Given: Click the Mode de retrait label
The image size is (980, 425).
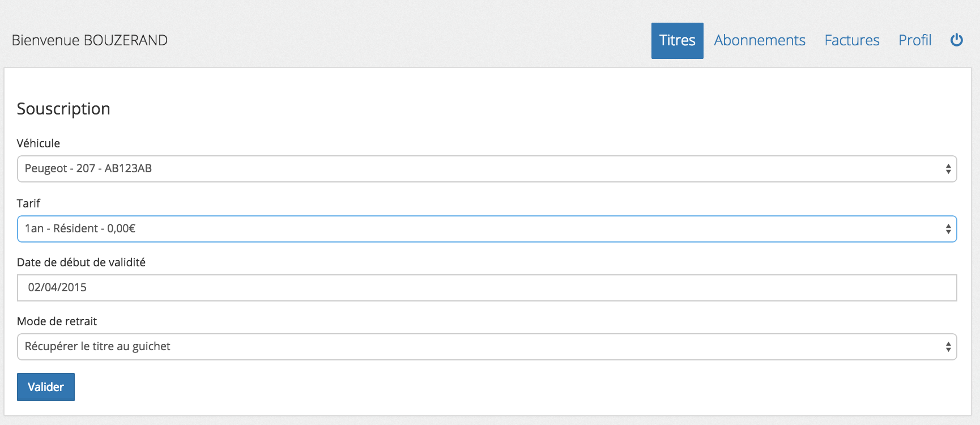Looking at the screenshot, I should [x=57, y=321].
